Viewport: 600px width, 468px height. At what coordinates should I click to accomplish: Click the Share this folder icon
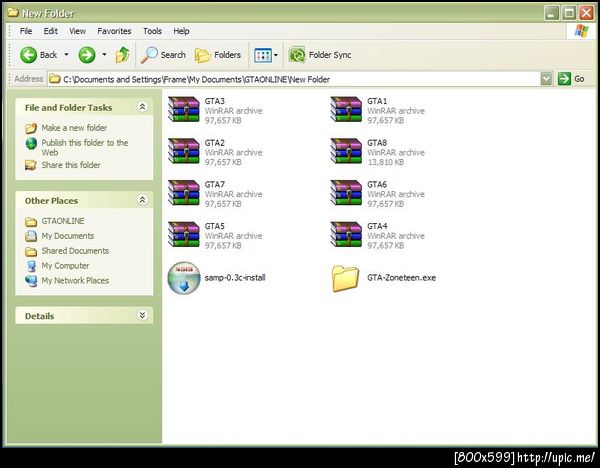[x=31, y=165]
